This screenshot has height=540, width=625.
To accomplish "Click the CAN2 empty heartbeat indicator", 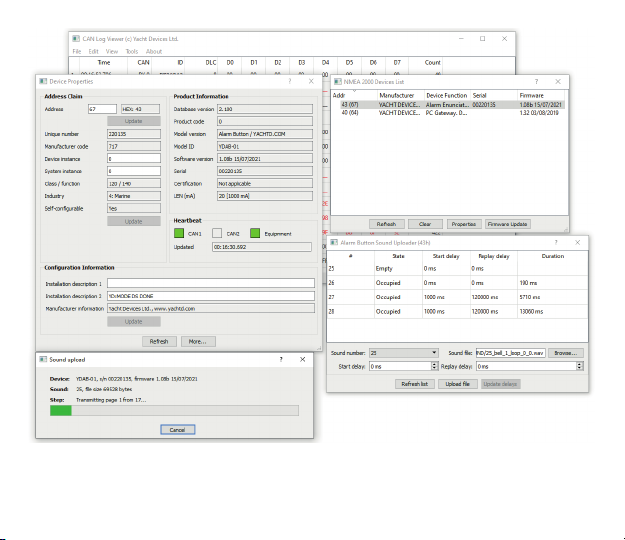I will (x=217, y=233).
